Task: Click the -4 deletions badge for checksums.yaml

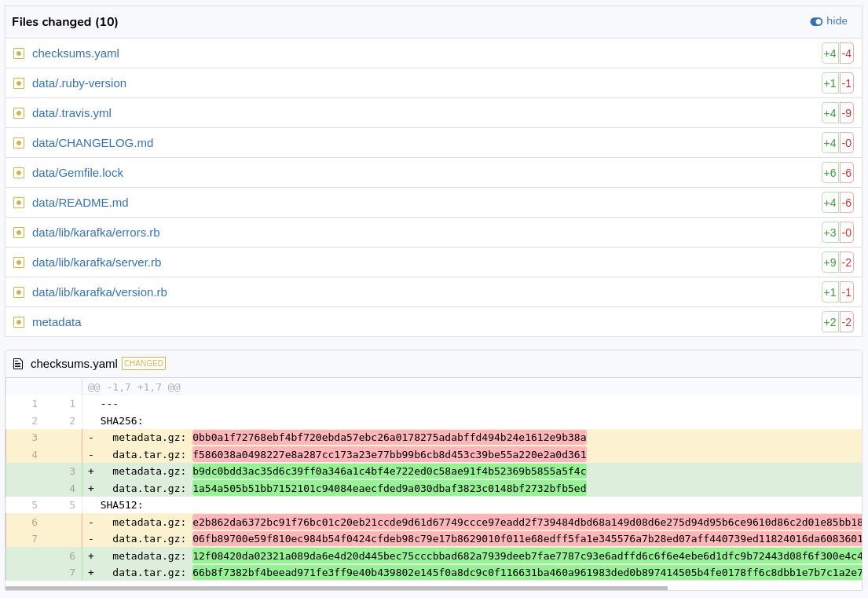Action: point(847,53)
